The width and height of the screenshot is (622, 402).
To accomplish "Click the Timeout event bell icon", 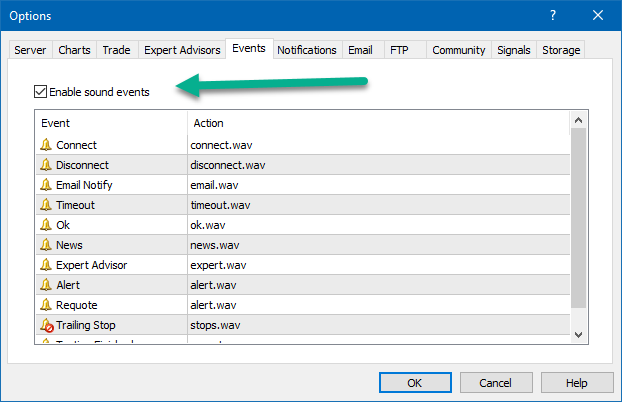I will click(46, 205).
